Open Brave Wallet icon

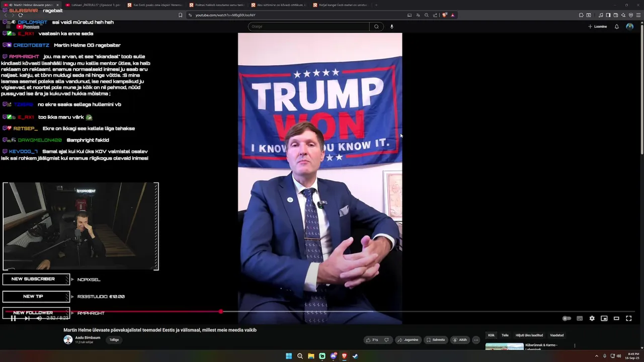click(616, 15)
